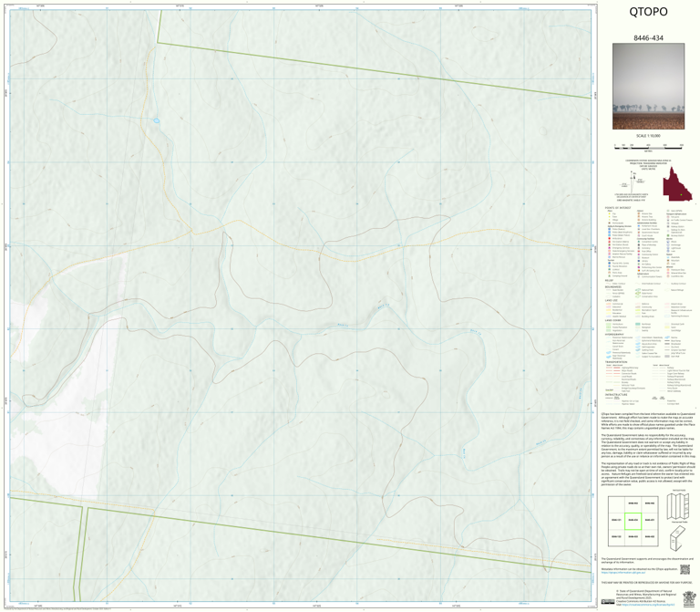Select the BOUNDARIES legend heading
The width and height of the screenshot is (700, 612).
click(x=612, y=286)
